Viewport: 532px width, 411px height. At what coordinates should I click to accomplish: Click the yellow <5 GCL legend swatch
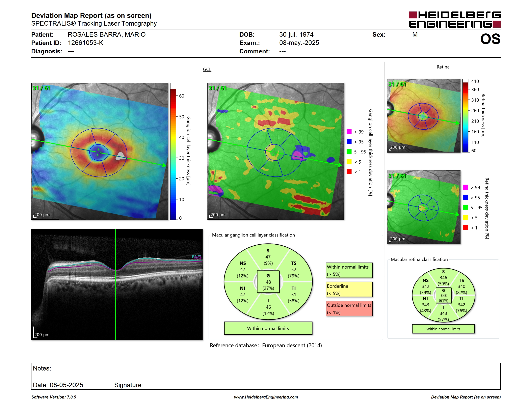coord(349,162)
